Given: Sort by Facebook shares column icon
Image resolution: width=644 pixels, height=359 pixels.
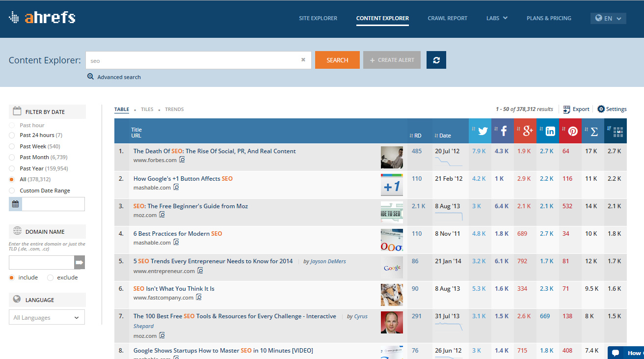Looking at the screenshot, I should pyautogui.click(x=503, y=131).
